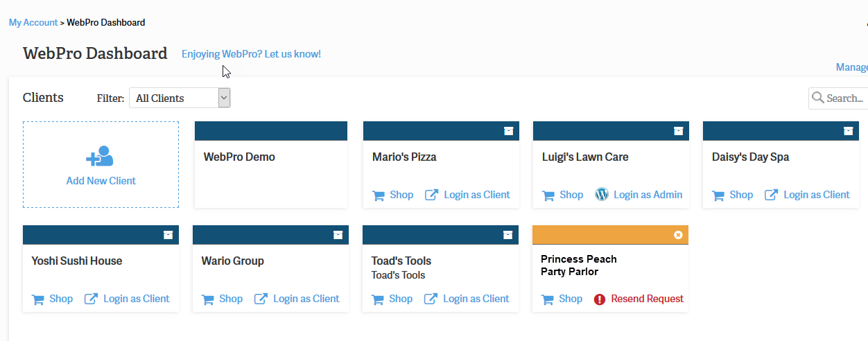Open the All Clients filter dropdown

point(180,98)
